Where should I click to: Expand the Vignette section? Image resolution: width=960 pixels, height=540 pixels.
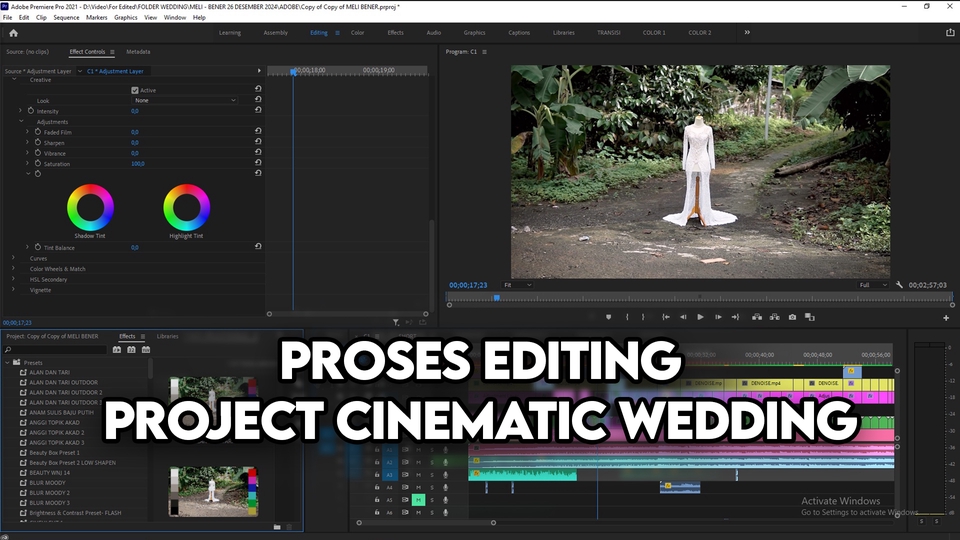pos(13,289)
